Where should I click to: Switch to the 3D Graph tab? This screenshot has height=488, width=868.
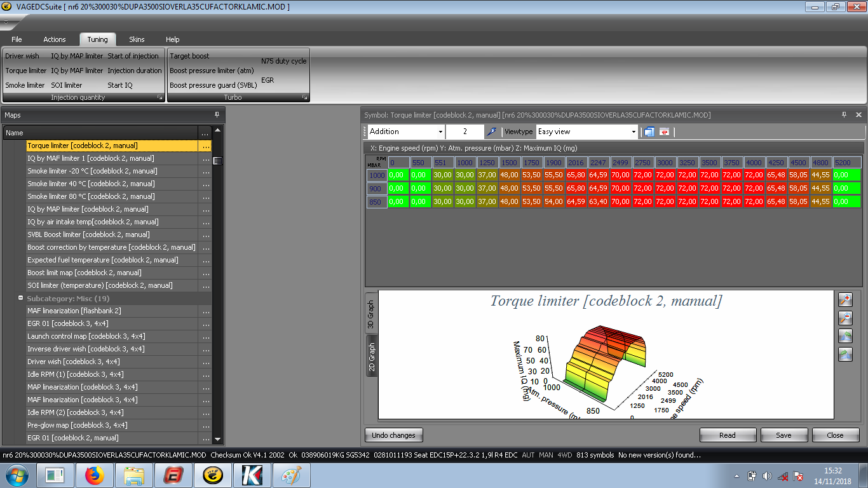pos(372,313)
